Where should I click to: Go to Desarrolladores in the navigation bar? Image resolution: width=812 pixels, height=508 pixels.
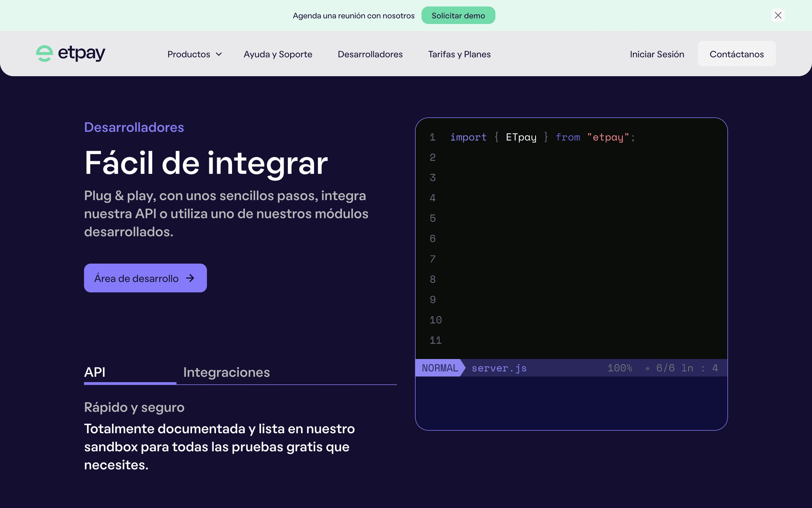click(370, 54)
